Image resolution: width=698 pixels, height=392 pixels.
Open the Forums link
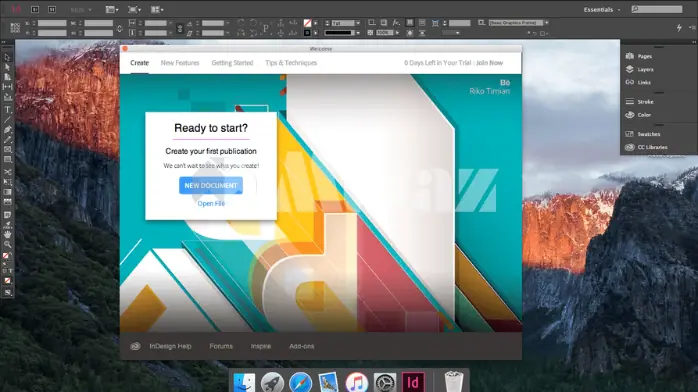click(221, 346)
